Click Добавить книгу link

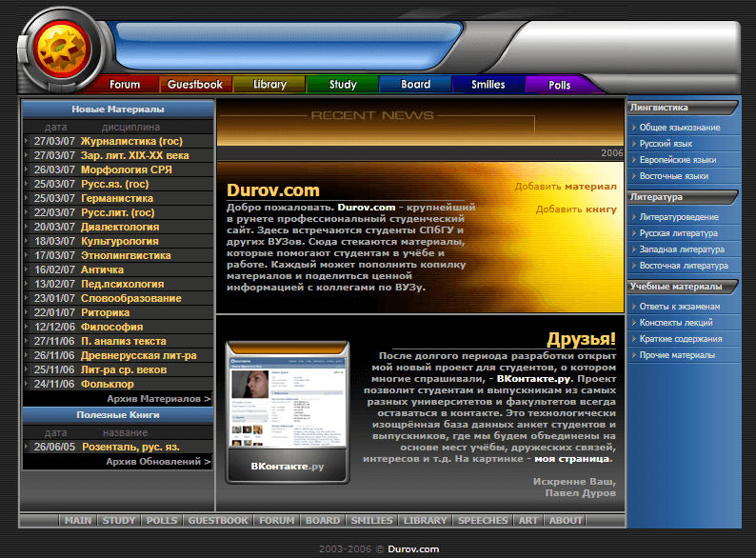576,209
